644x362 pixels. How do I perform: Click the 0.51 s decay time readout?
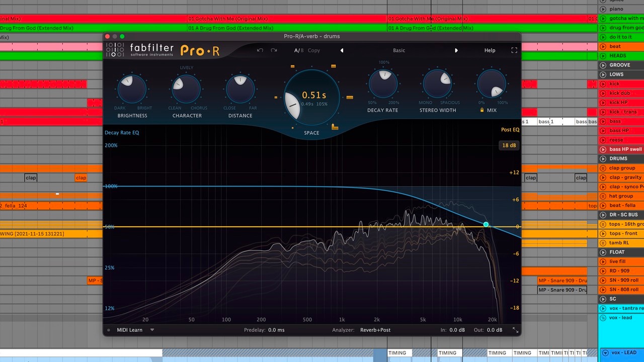click(314, 95)
